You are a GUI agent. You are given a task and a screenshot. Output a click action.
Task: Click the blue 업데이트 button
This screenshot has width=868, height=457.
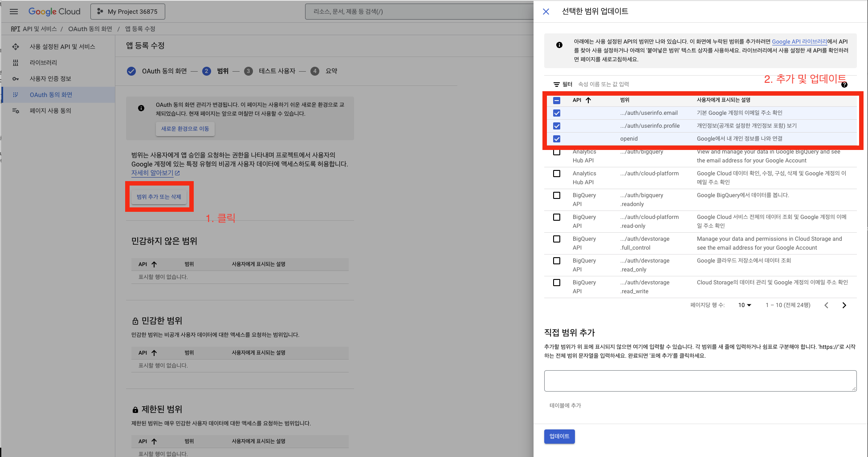point(559,437)
